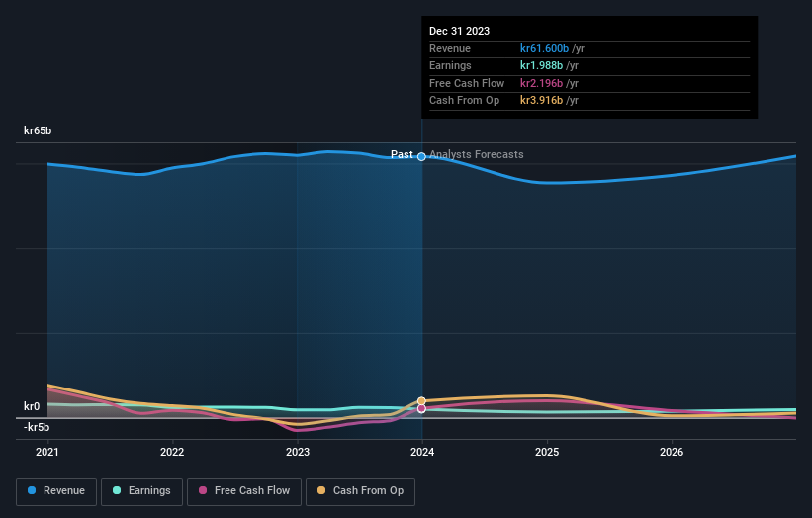Click the Revenue value kr61.600b in tooltip
Screen dimensions: 812x518
pos(544,48)
